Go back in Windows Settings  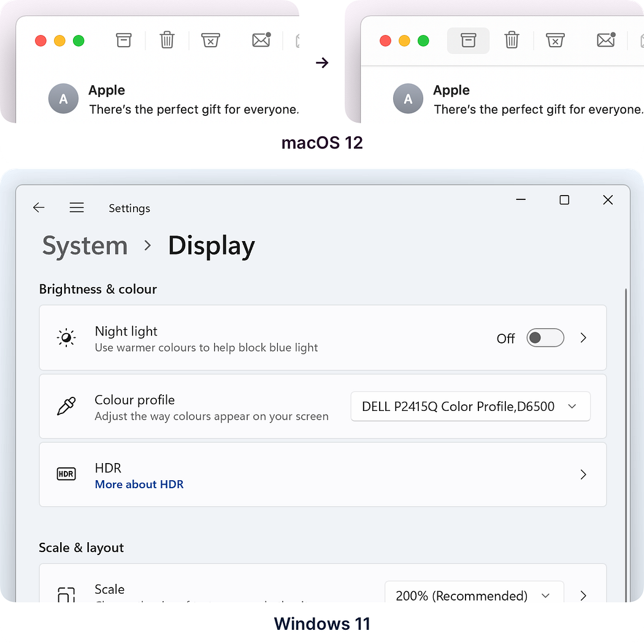point(39,207)
